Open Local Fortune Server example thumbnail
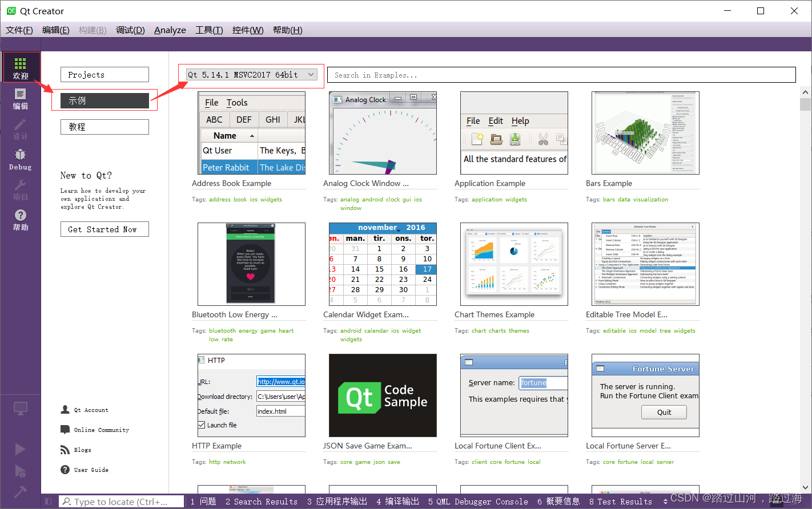812x509 pixels. (645, 395)
